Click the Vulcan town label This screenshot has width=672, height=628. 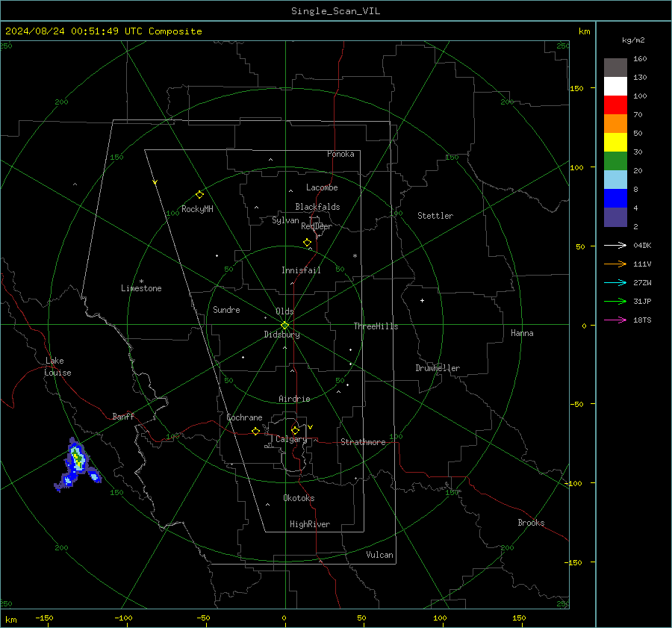(379, 555)
